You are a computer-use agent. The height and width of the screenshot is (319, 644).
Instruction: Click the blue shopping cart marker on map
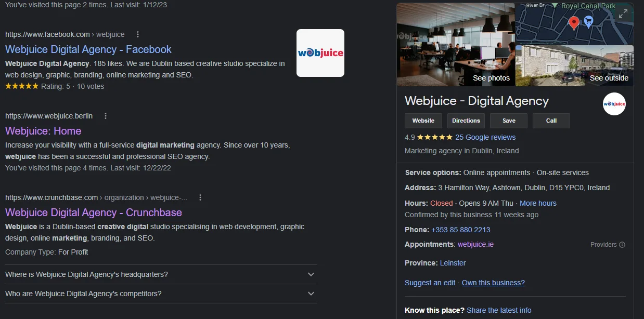pyautogui.click(x=588, y=21)
